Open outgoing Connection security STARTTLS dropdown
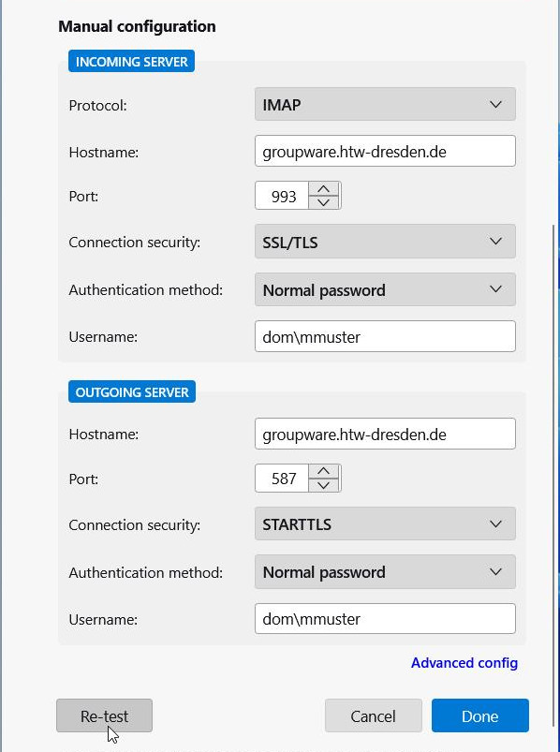 point(385,523)
